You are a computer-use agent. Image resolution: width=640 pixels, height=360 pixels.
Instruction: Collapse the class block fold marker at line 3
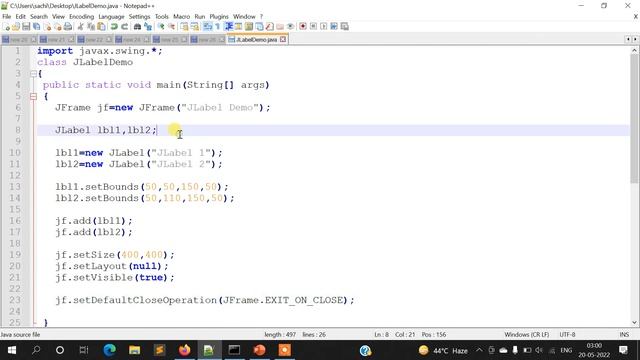tap(33, 74)
